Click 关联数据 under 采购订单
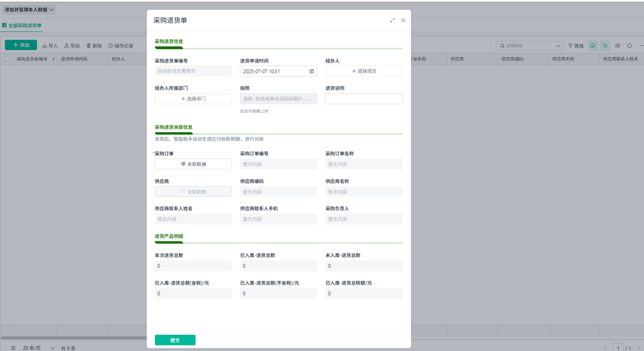The height and width of the screenshot is (351, 644). pos(193,164)
